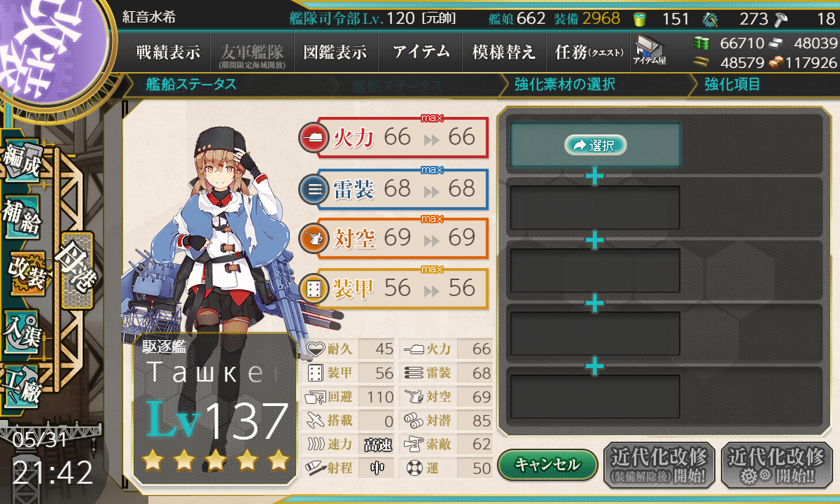Select the second empty material slot

[595, 207]
